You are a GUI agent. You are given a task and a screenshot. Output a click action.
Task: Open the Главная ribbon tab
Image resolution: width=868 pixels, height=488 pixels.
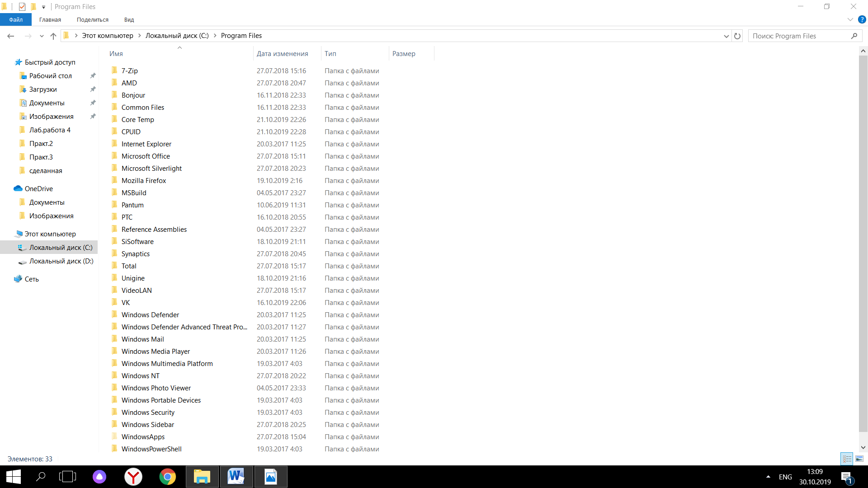[x=50, y=20]
